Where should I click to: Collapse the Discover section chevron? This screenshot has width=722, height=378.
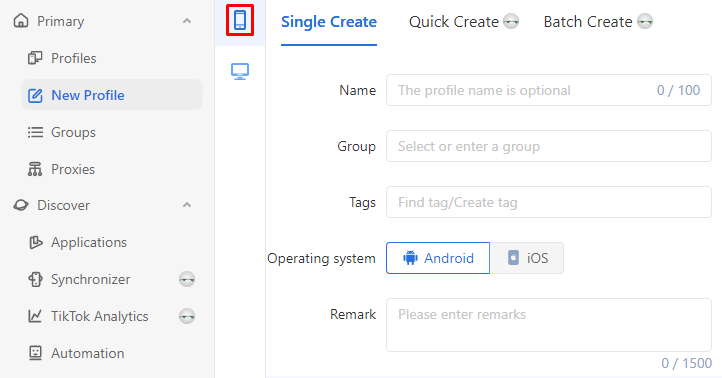click(187, 205)
